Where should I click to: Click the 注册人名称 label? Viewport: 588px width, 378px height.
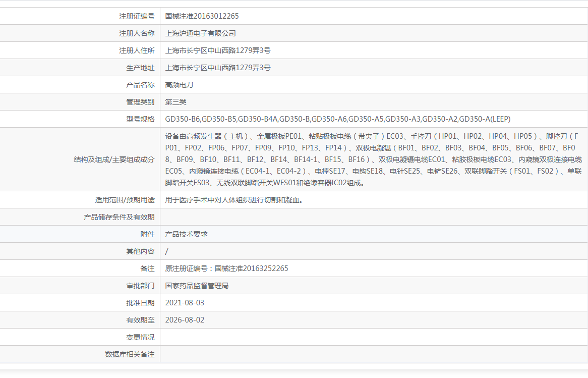pos(137,33)
